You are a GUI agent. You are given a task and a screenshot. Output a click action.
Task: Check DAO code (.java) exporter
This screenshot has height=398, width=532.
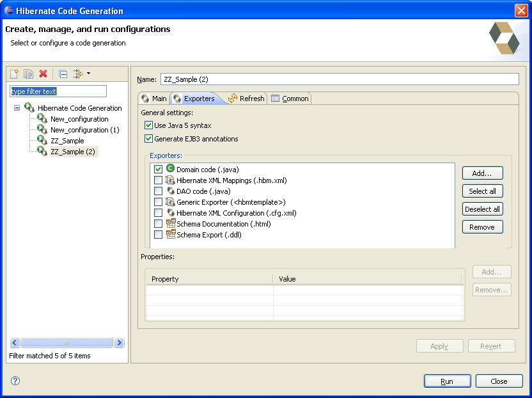click(x=158, y=191)
